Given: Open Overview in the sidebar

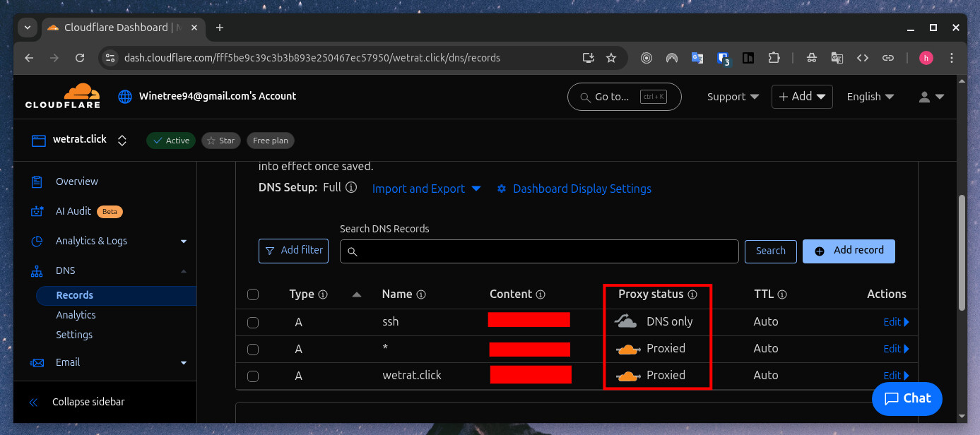Looking at the screenshot, I should [77, 181].
